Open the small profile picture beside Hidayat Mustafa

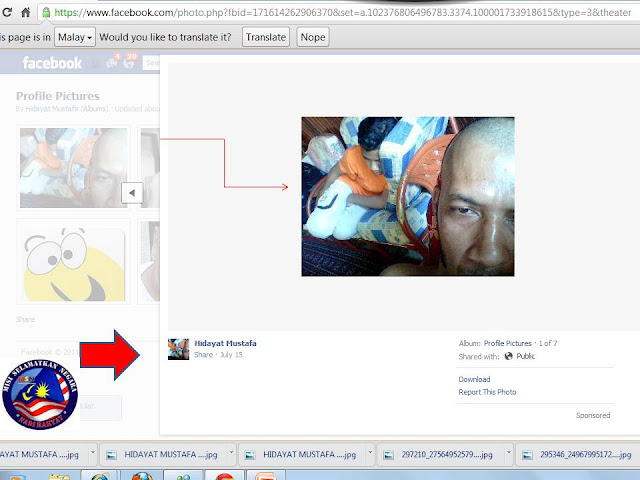point(178,349)
